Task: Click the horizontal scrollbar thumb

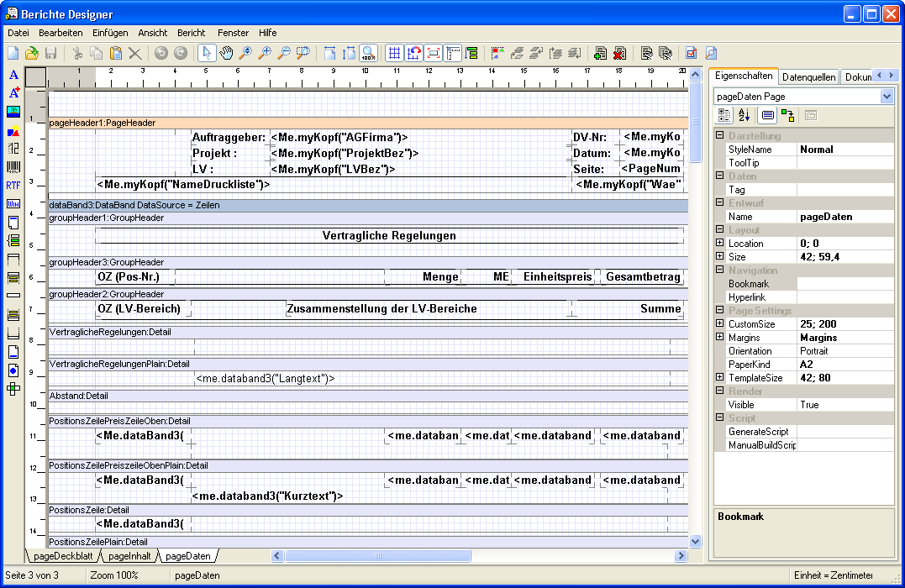Action: [x=378, y=556]
